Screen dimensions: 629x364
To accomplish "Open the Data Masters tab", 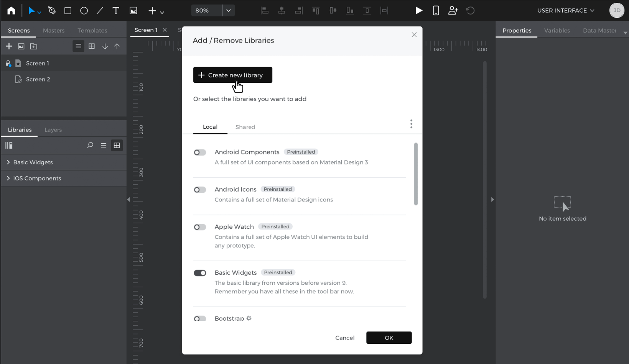I will pos(599,30).
